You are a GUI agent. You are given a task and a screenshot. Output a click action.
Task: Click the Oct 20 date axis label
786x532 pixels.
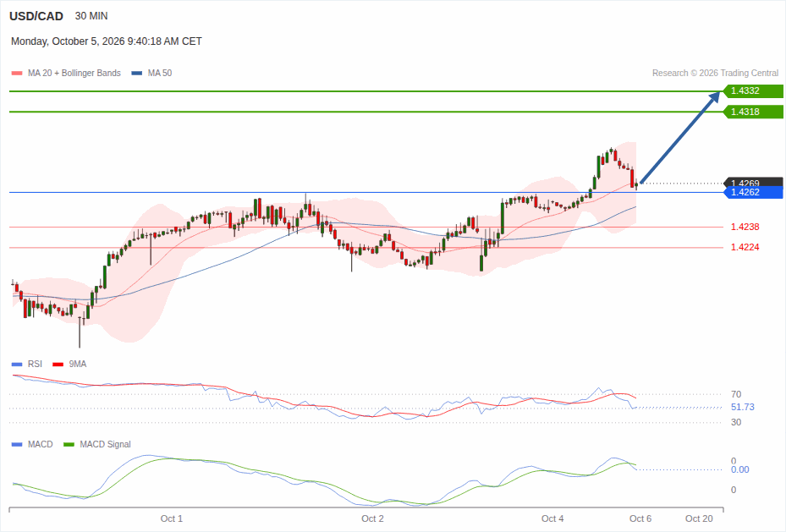click(699, 518)
